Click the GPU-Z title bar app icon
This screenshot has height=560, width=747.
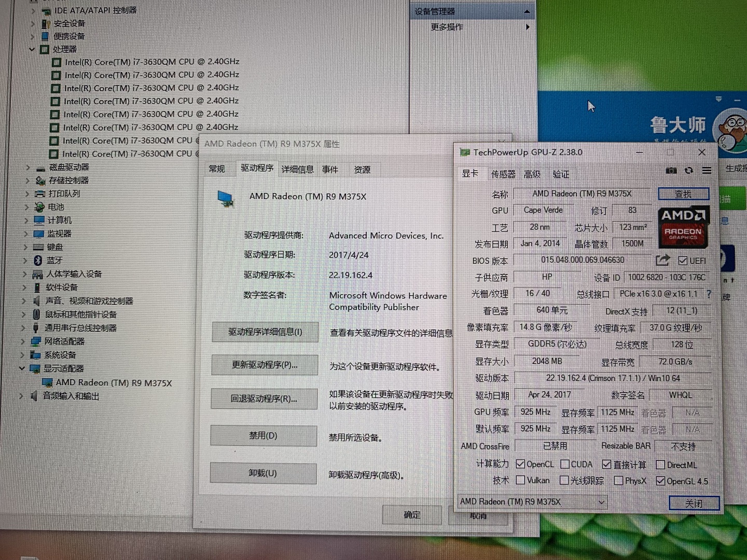[465, 152]
